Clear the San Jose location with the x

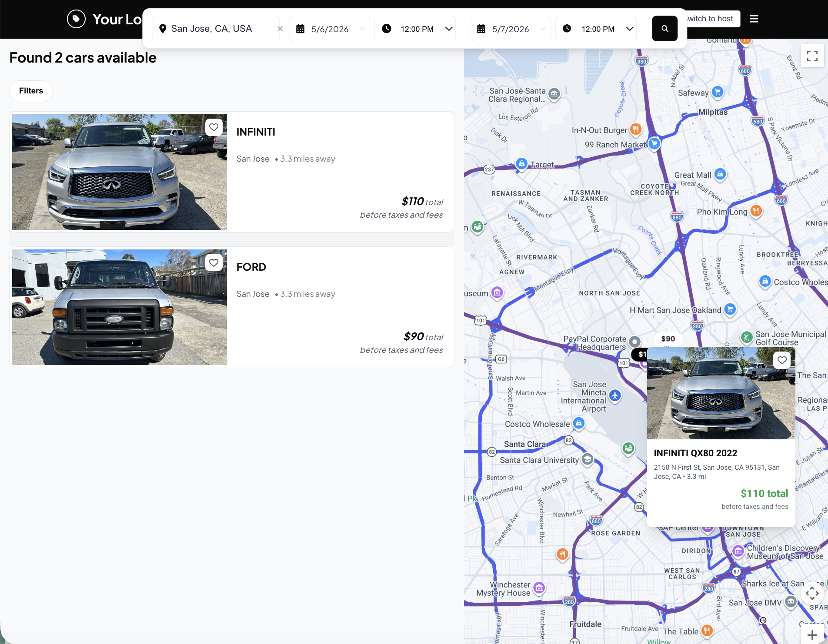point(280,29)
